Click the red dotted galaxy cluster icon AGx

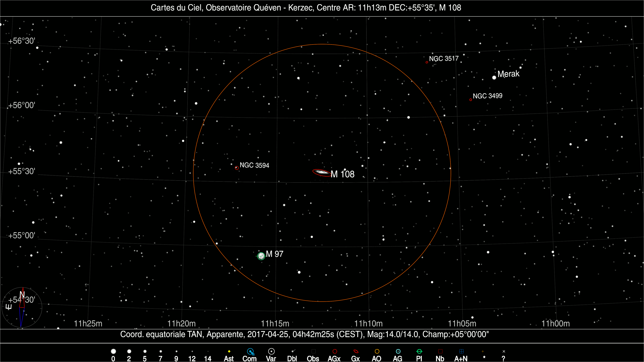[335, 351]
